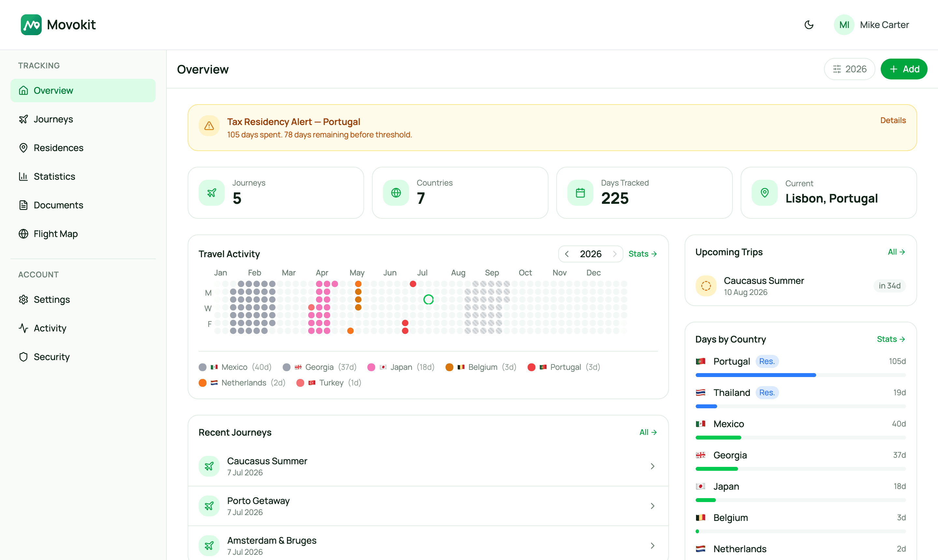This screenshot has width=938, height=560.
Task: Click the Portugal Res. badge
Action: pos(767,361)
